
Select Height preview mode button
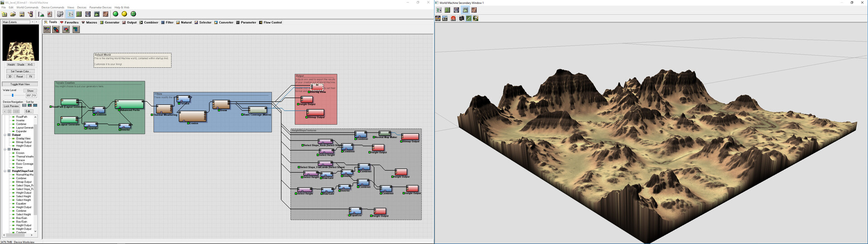click(11, 65)
